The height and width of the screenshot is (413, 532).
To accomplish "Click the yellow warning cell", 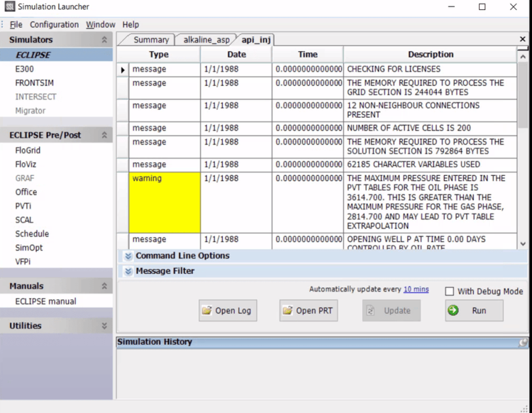I will pos(165,202).
